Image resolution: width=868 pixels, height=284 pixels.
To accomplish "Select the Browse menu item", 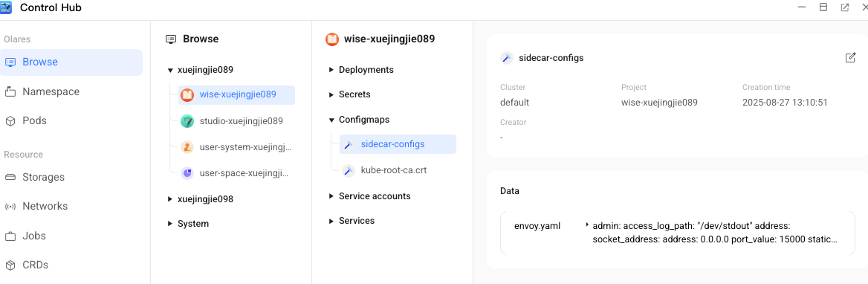I will coord(71,62).
